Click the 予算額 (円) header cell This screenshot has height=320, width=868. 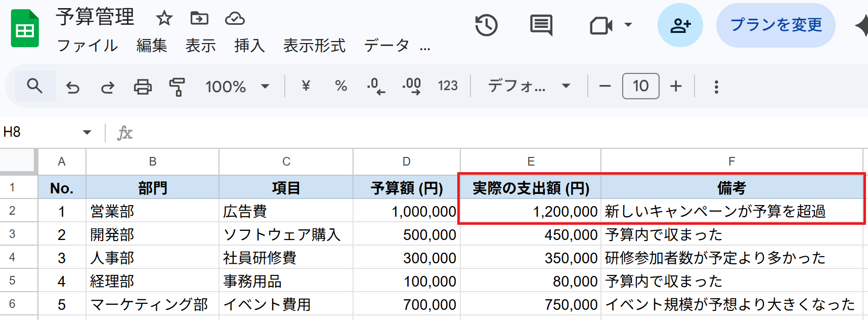tap(407, 188)
